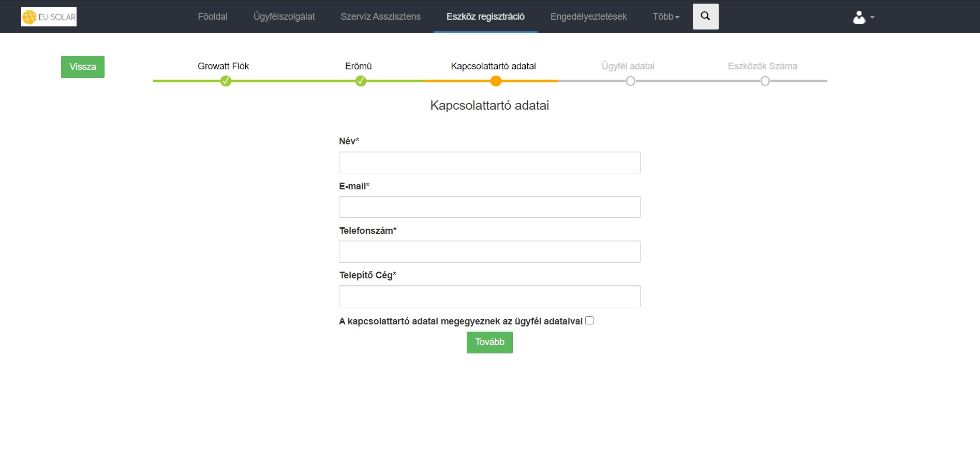Go to Ügyfélszolgálat page
This screenshot has height=461, width=980.
click(x=284, y=17)
